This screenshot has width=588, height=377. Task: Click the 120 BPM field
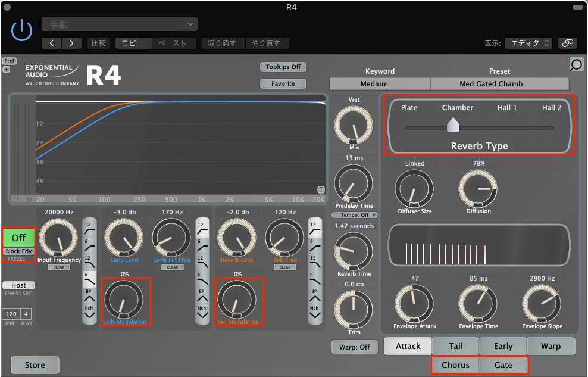tap(11, 314)
